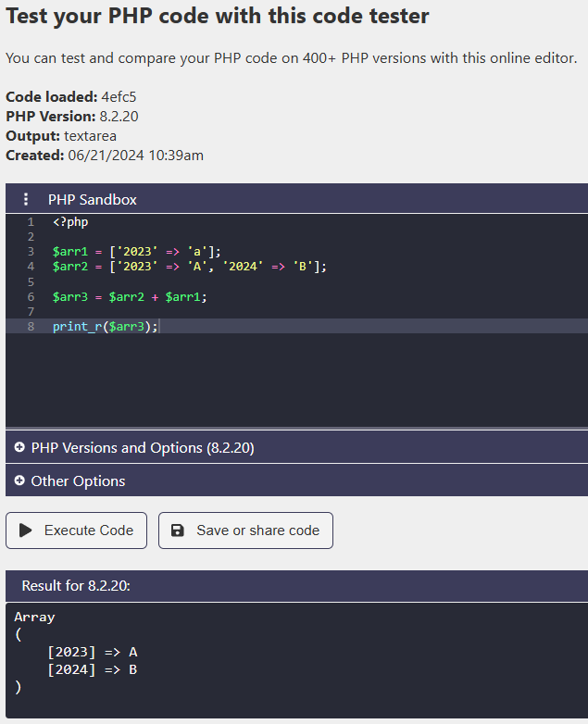The width and height of the screenshot is (588, 724).
Task: Click line number 4 in the editor gutter
Action: [x=31, y=267]
